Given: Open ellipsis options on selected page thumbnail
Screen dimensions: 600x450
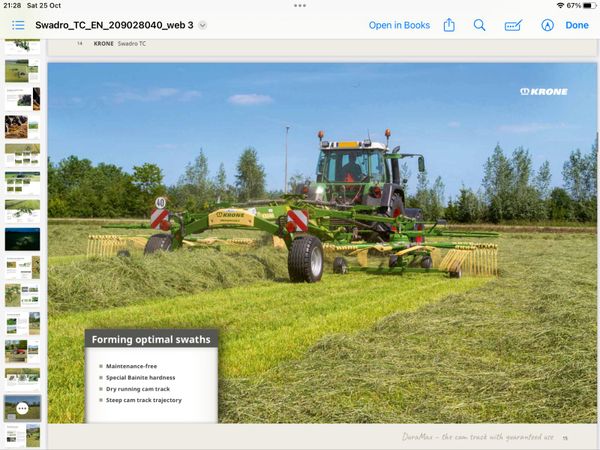Looking at the screenshot, I should (x=22, y=408).
